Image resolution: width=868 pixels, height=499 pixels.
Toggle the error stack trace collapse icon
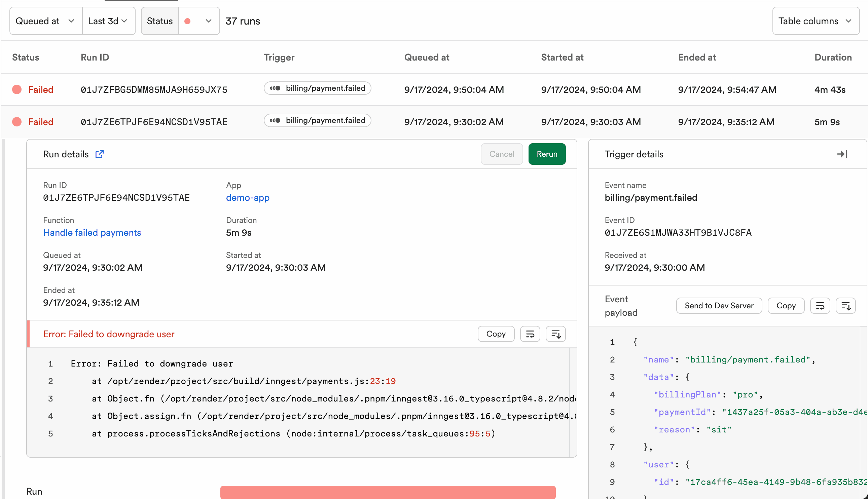[x=555, y=334]
